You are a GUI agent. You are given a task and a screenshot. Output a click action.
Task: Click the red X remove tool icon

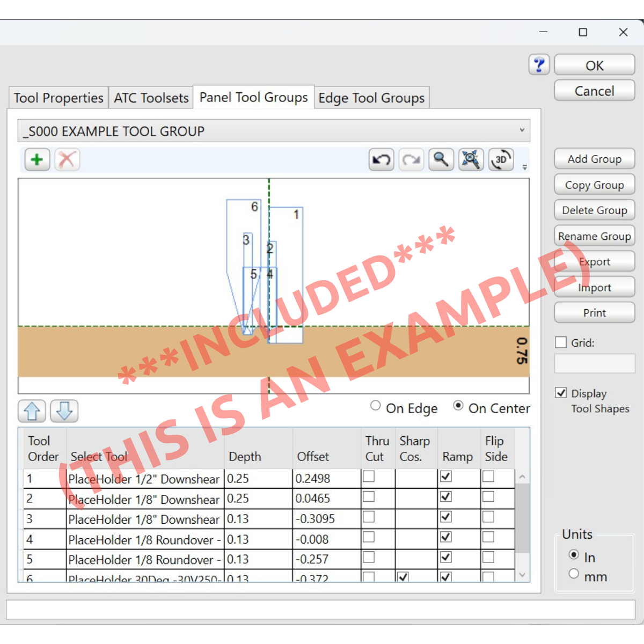click(x=67, y=160)
